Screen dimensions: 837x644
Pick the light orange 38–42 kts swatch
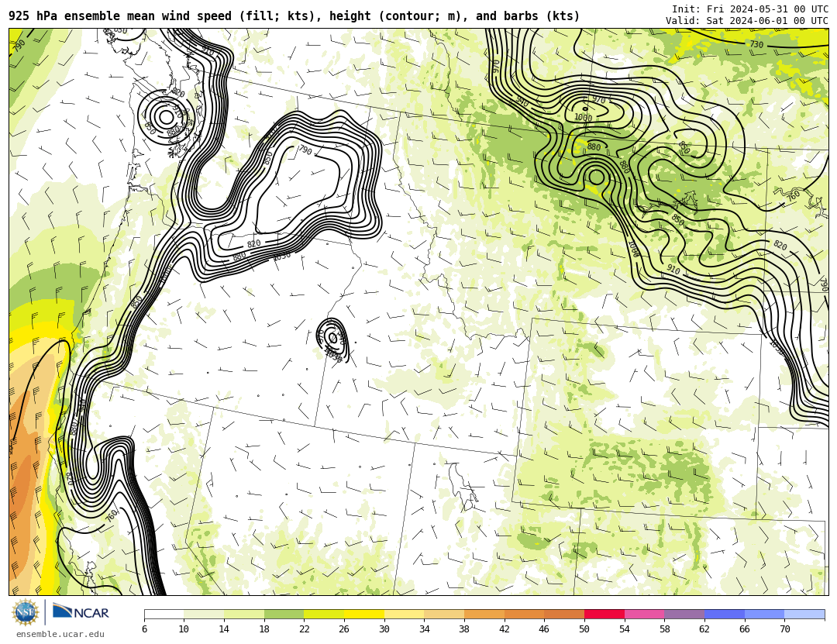[x=484, y=614]
